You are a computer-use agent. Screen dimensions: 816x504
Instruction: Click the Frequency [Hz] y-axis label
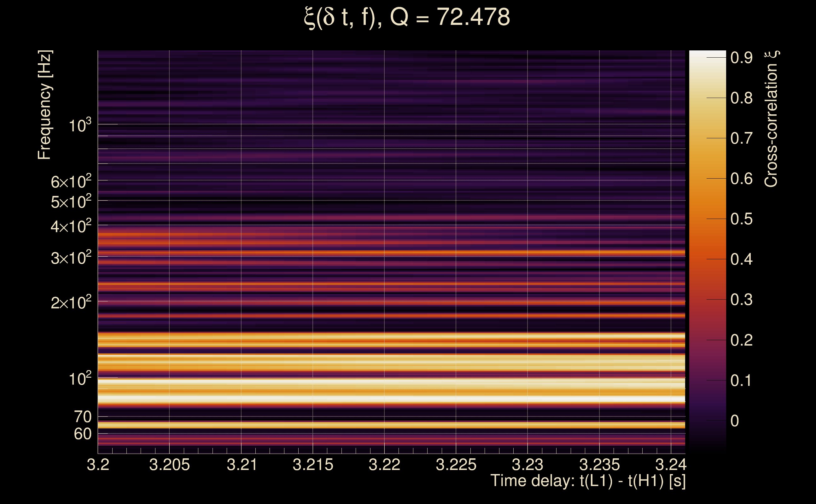point(45,105)
